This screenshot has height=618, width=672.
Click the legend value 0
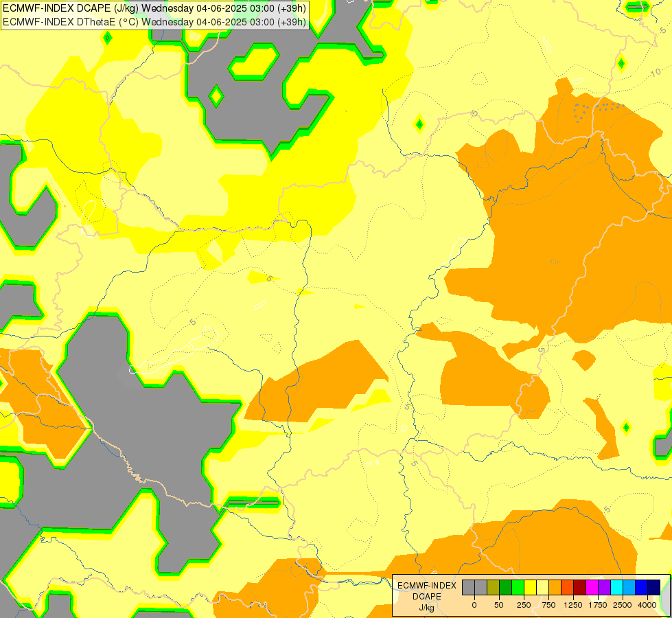tap(474, 605)
